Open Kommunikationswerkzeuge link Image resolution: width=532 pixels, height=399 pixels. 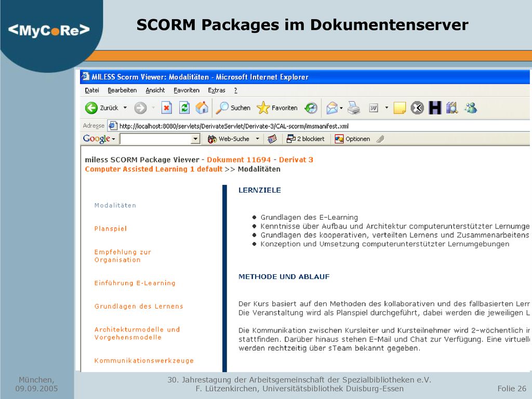tap(144, 361)
